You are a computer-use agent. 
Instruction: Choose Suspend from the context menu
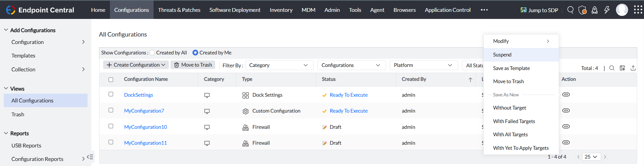pyautogui.click(x=502, y=55)
